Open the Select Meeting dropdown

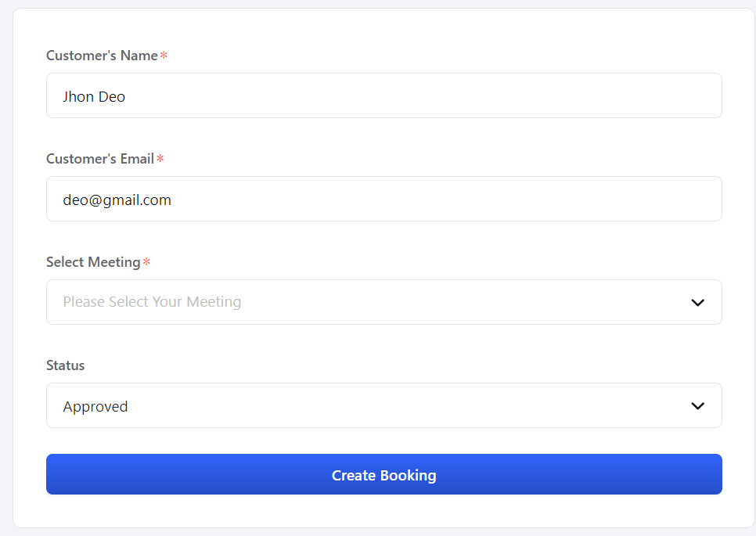383,301
